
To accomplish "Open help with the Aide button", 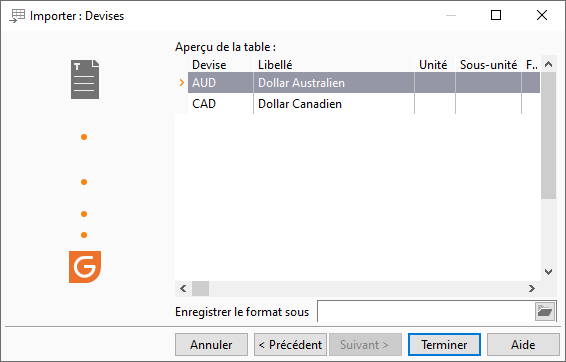I will coord(523,345).
